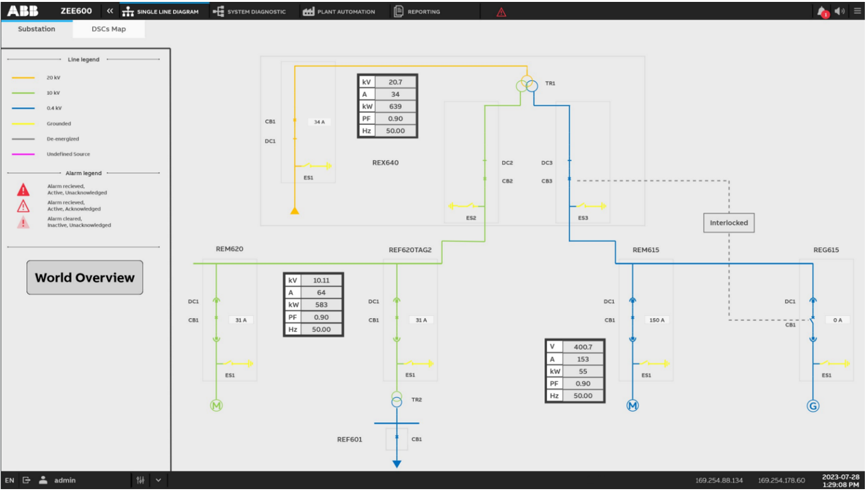Expand the bottom bar chevron dropdown
This screenshot has width=868, height=491.
coord(158,480)
